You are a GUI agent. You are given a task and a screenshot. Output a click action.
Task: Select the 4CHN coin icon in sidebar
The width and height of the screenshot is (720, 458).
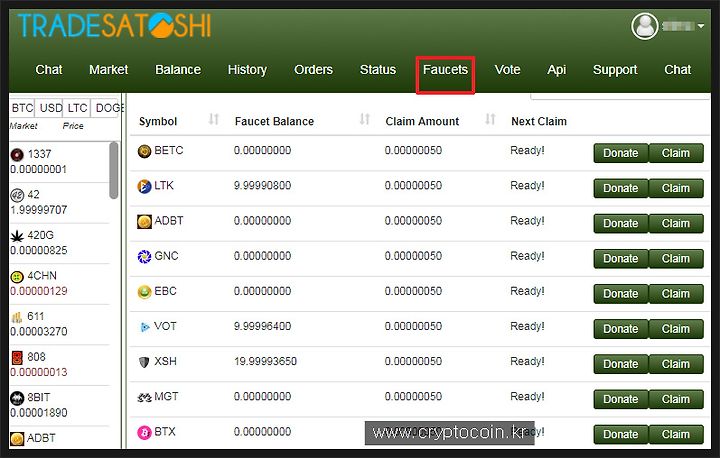[x=17, y=277]
